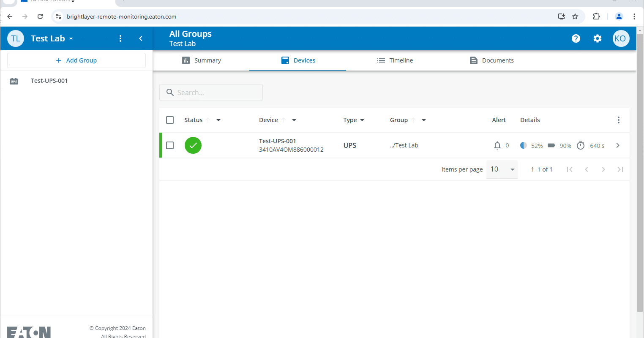Image resolution: width=644 pixels, height=338 pixels.
Task: Click the serial number 3410AV4OM886000012
Action: (291, 150)
